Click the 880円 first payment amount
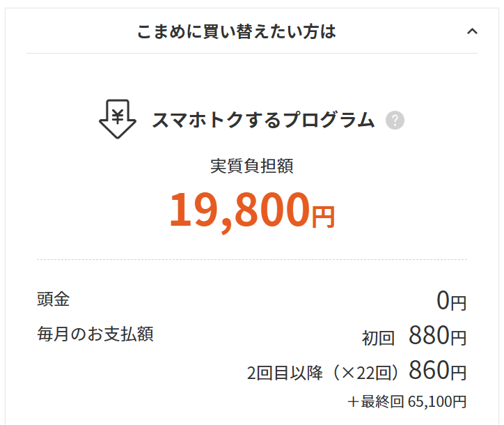 pyautogui.click(x=437, y=337)
